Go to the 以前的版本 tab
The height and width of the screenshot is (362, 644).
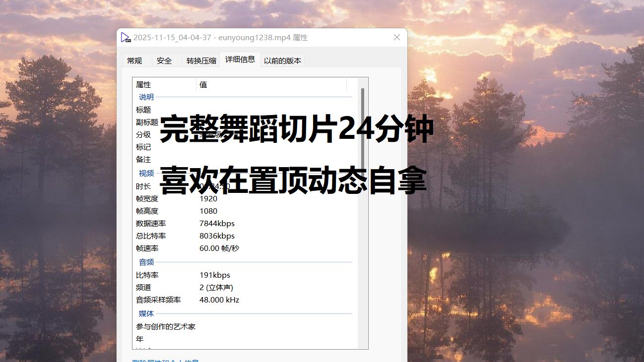click(282, 60)
